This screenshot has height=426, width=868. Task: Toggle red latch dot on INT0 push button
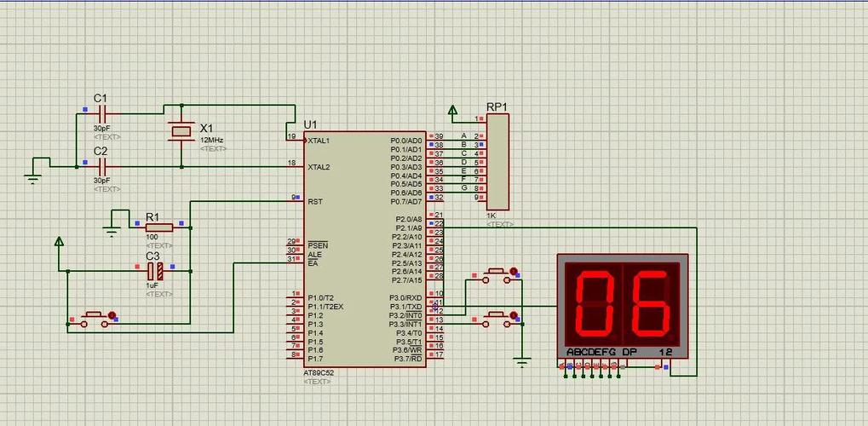coord(513,272)
